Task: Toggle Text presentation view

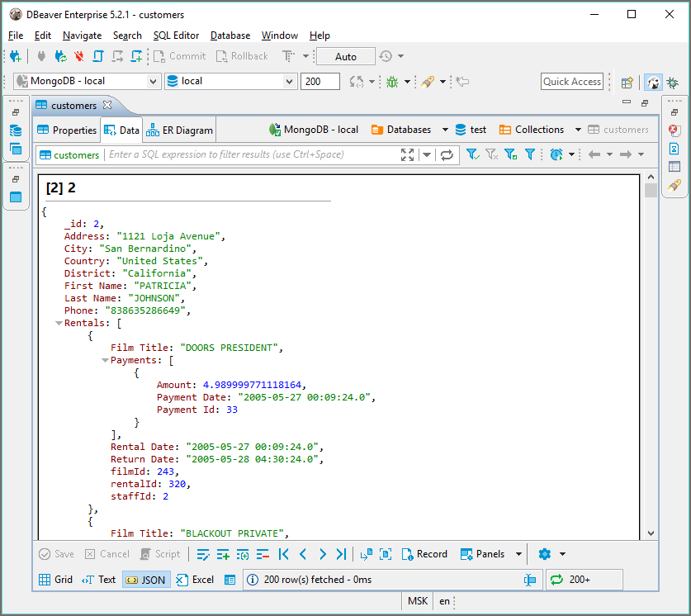Action: pyautogui.click(x=99, y=580)
